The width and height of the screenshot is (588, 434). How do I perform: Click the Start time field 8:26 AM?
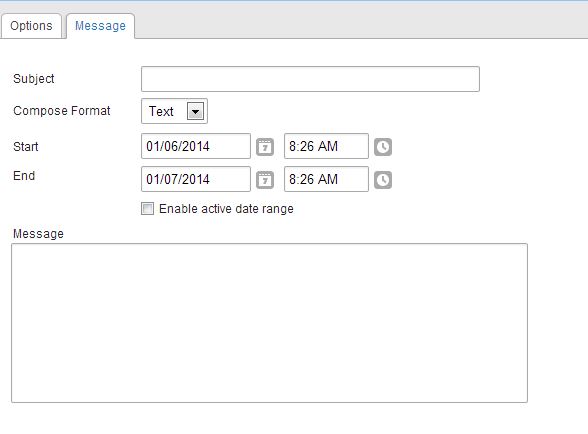(x=326, y=146)
